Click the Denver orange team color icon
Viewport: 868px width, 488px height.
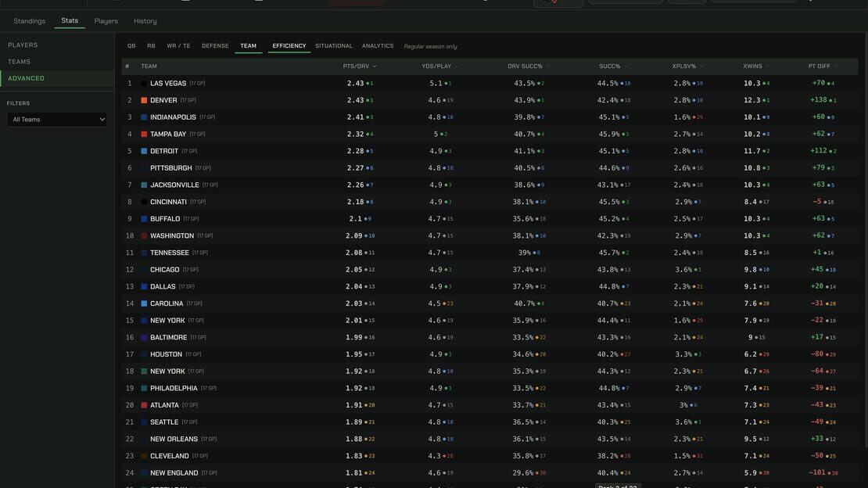(144, 100)
